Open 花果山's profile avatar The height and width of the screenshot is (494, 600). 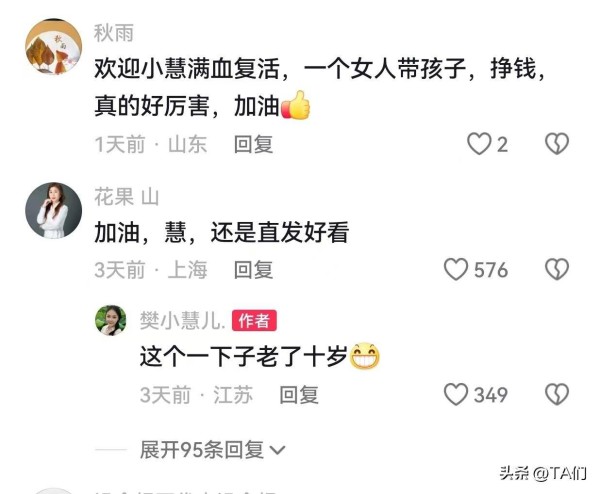[54, 210]
